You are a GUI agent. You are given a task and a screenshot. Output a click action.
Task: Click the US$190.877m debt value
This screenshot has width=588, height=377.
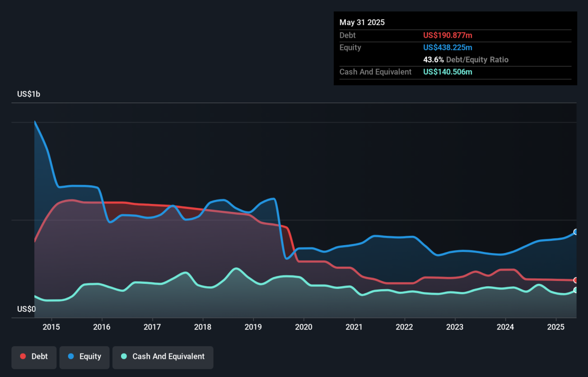(x=448, y=35)
